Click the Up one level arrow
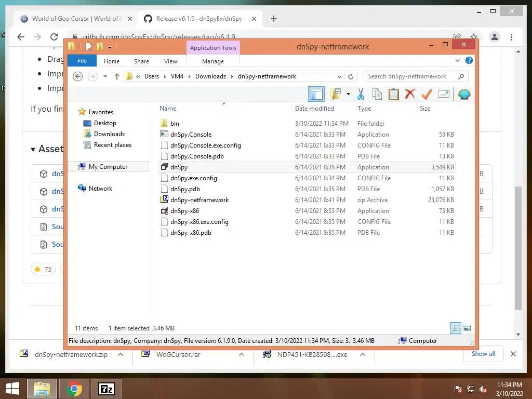This screenshot has height=399, width=532. click(x=117, y=76)
